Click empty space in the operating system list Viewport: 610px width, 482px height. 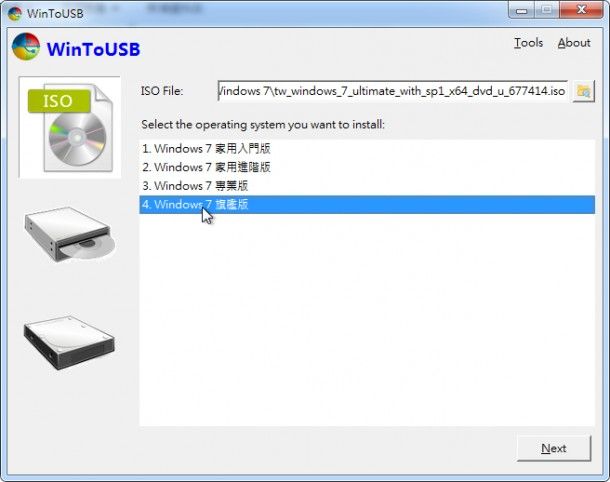[367, 319]
